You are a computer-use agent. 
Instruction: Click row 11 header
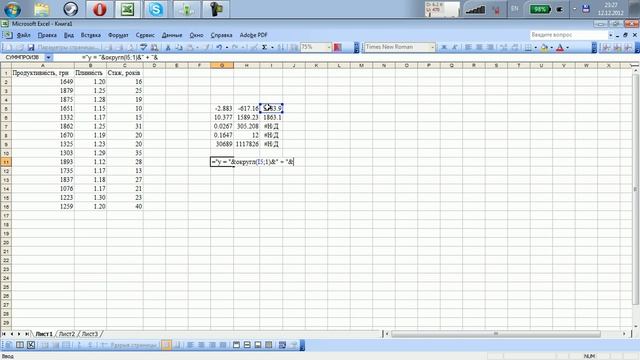point(6,162)
